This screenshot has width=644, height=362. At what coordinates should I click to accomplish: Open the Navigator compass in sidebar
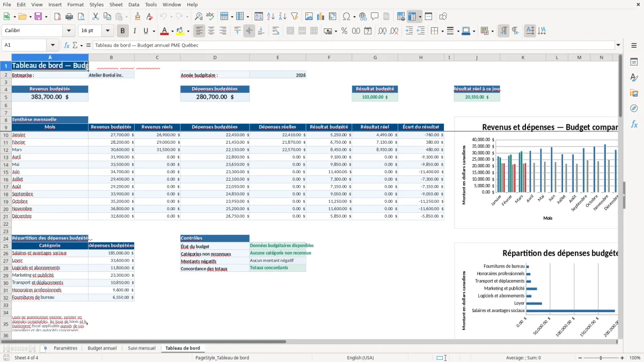pyautogui.click(x=634, y=108)
